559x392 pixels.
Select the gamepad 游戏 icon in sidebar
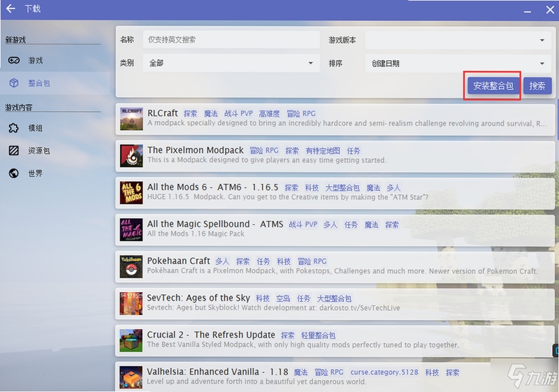click(14, 60)
